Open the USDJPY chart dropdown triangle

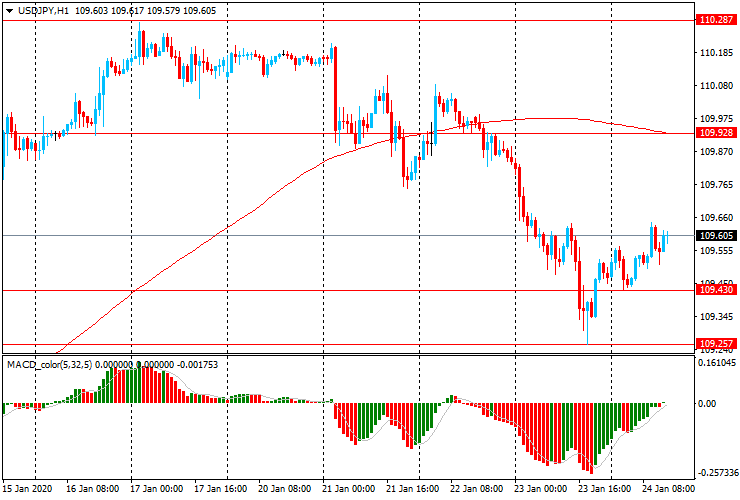coord(9,11)
